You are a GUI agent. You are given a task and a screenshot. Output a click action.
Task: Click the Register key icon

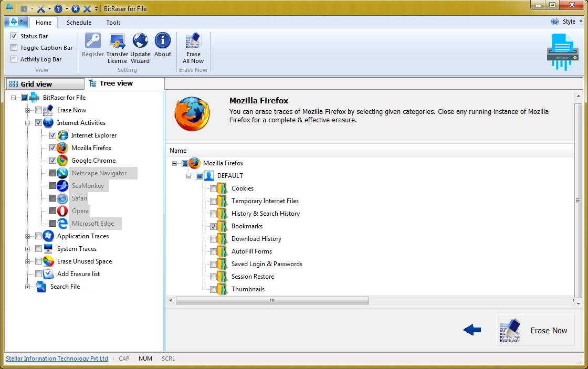tap(92, 40)
